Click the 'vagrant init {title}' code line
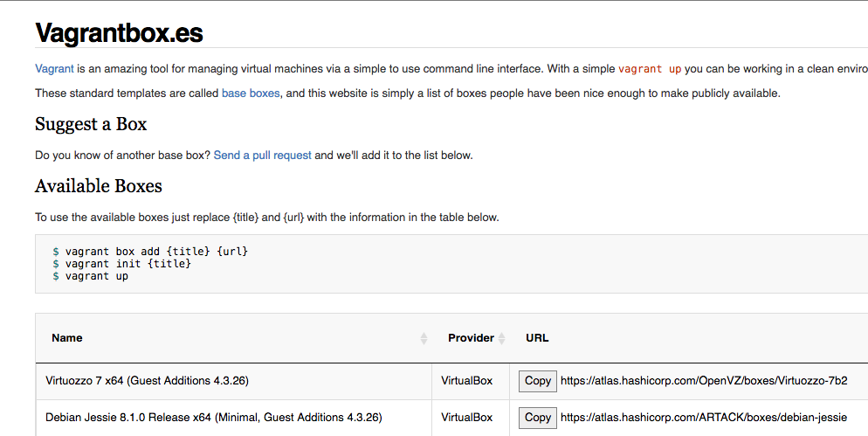 (121, 264)
